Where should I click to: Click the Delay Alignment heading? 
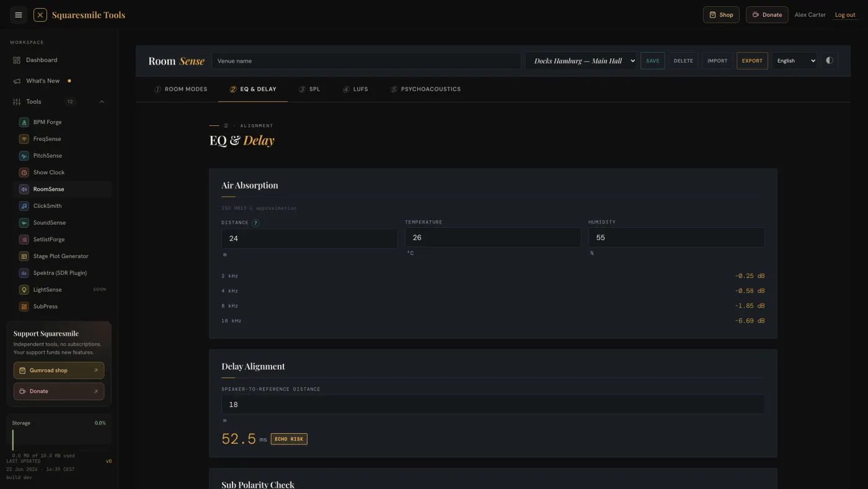[x=253, y=366]
